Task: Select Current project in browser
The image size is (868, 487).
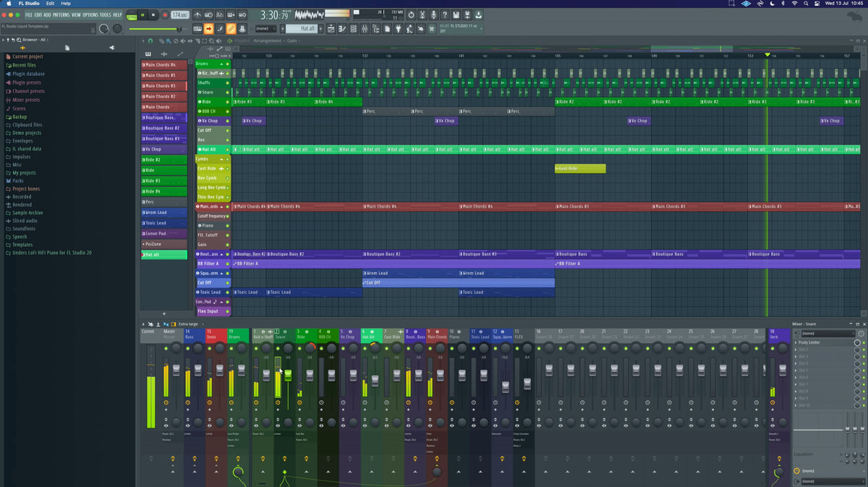Action: click(x=27, y=56)
